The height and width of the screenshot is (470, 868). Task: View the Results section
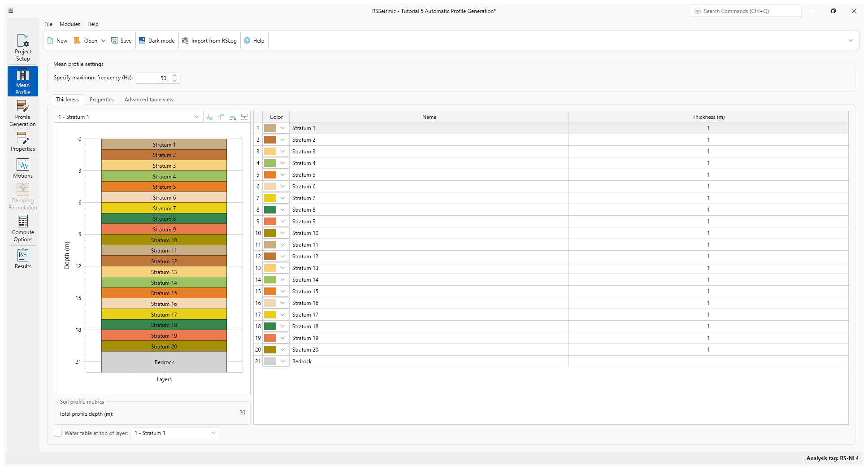(23, 259)
